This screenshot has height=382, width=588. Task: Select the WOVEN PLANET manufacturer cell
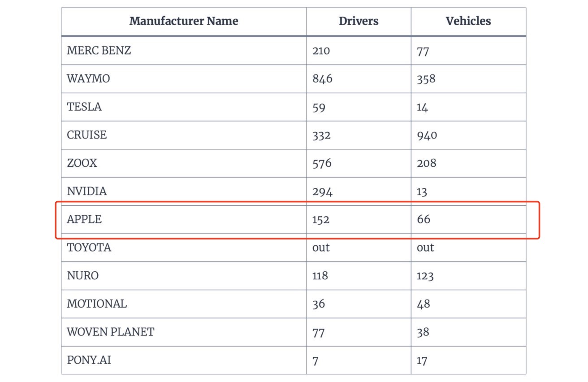pyautogui.click(x=111, y=332)
